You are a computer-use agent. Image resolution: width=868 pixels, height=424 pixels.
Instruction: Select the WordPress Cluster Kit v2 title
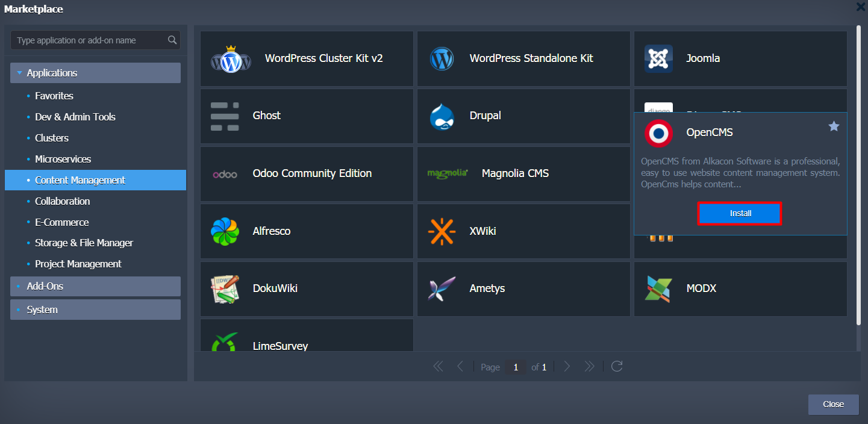pos(324,58)
